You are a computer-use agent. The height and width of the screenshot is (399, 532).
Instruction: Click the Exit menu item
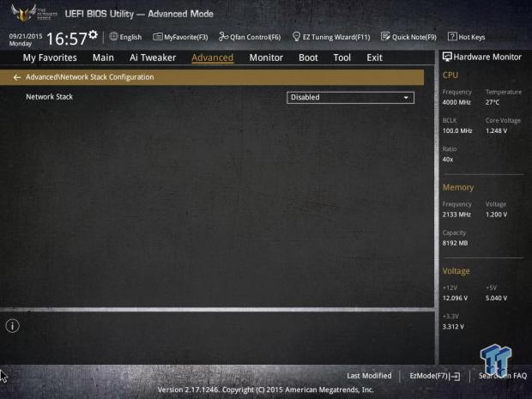click(374, 57)
